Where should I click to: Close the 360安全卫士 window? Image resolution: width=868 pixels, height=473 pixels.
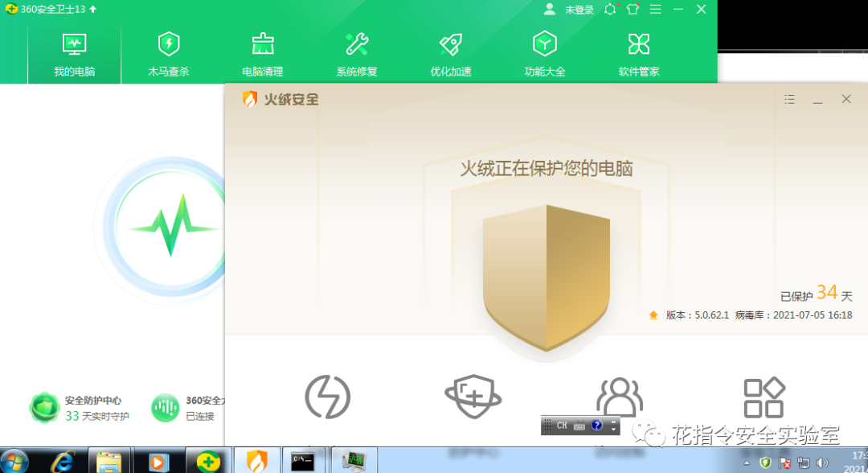pyautogui.click(x=702, y=9)
